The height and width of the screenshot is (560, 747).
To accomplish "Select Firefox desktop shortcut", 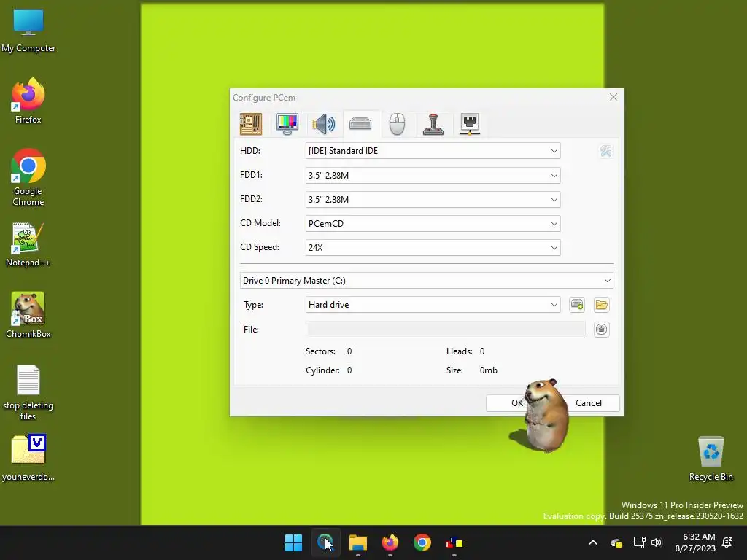I will (x=28, y=101).
